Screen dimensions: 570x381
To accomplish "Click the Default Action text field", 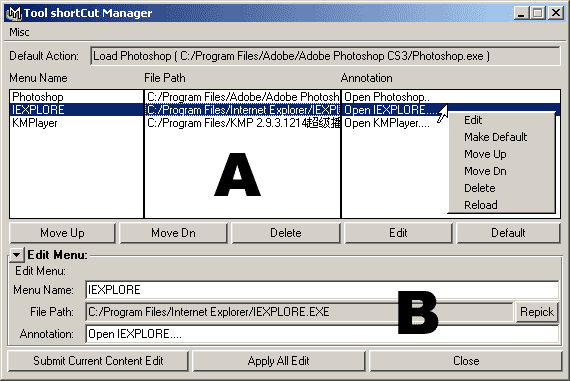I will coord(325,56).
